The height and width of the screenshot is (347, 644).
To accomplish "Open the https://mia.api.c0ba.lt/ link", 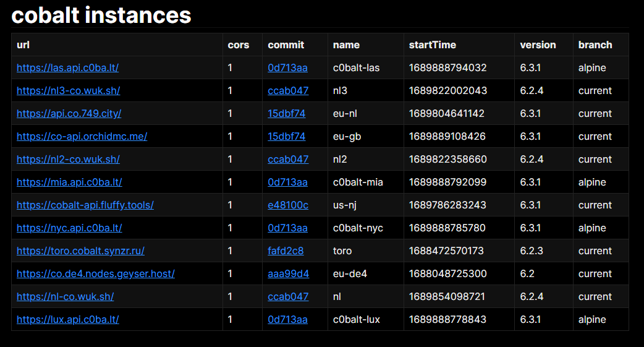I will click(x=69, y=182).
